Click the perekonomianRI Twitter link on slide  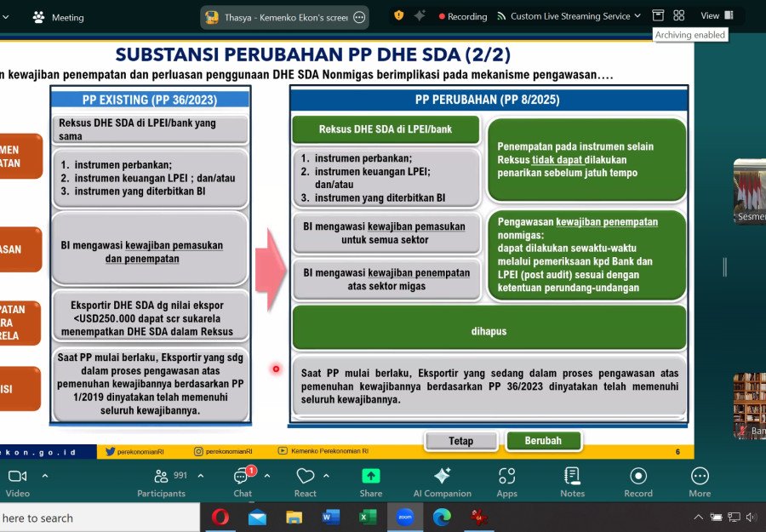(135, 452)
